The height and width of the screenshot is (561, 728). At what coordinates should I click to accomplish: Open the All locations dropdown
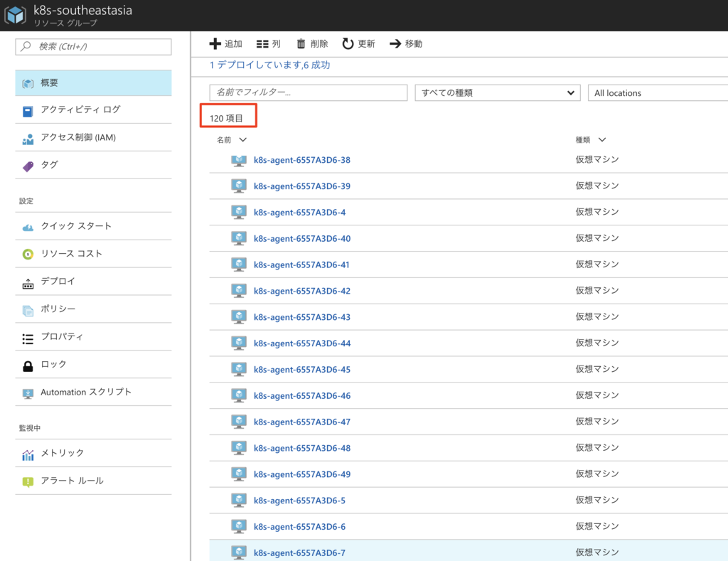[658, 93]
